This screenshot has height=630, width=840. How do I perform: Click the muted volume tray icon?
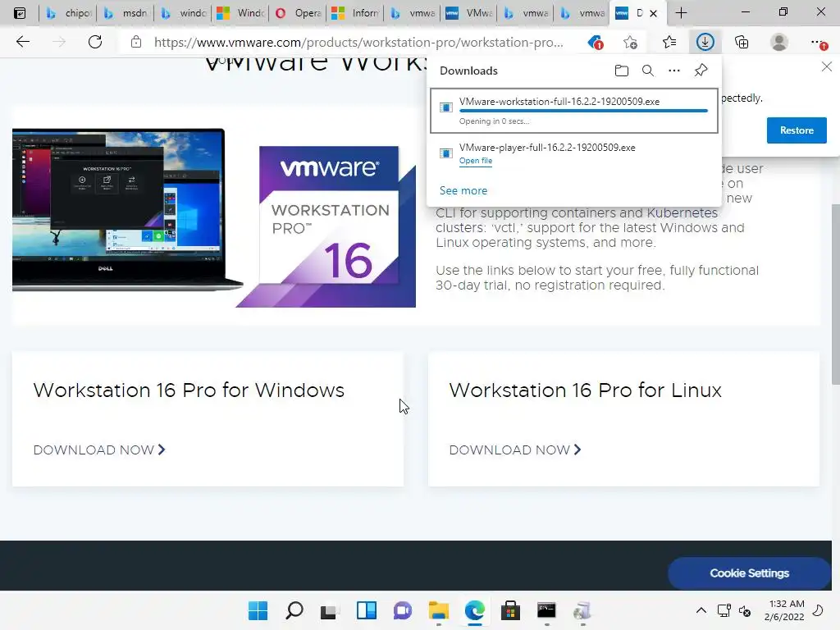point(745,610)
